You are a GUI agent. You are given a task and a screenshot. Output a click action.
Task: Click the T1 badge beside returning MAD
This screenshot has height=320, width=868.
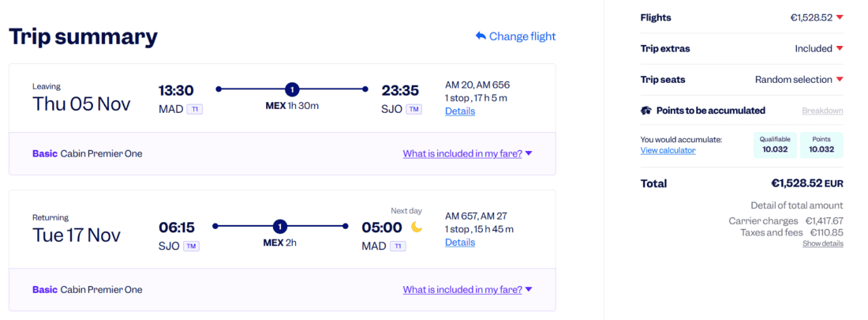(x=398, y=247)
